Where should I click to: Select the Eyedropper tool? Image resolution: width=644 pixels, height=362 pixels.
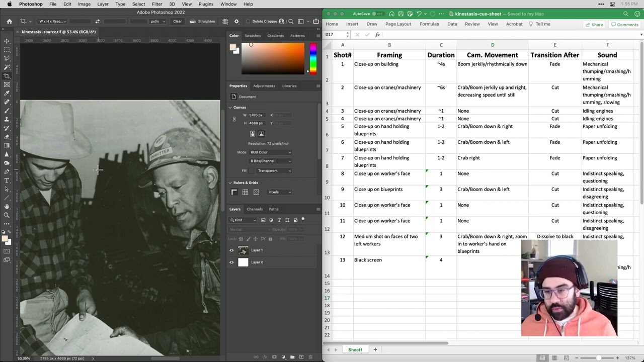[7, 93]
